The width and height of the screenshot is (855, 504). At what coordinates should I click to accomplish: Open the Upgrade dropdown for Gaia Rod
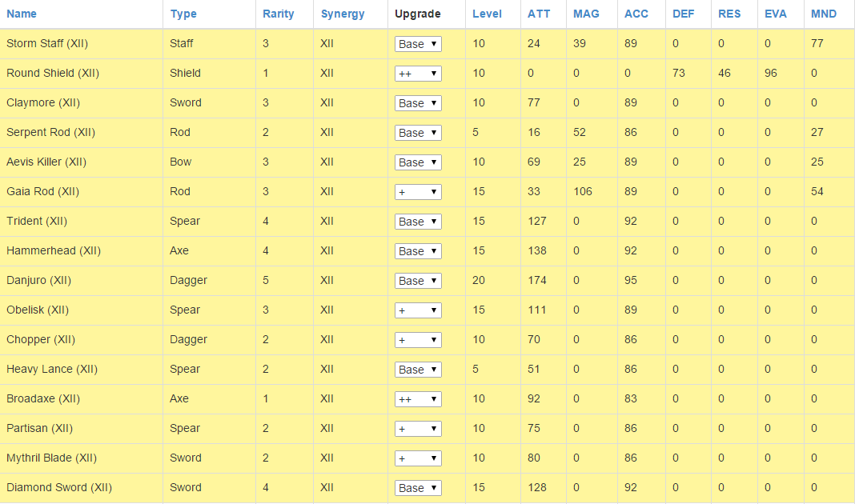click(417, 191)
